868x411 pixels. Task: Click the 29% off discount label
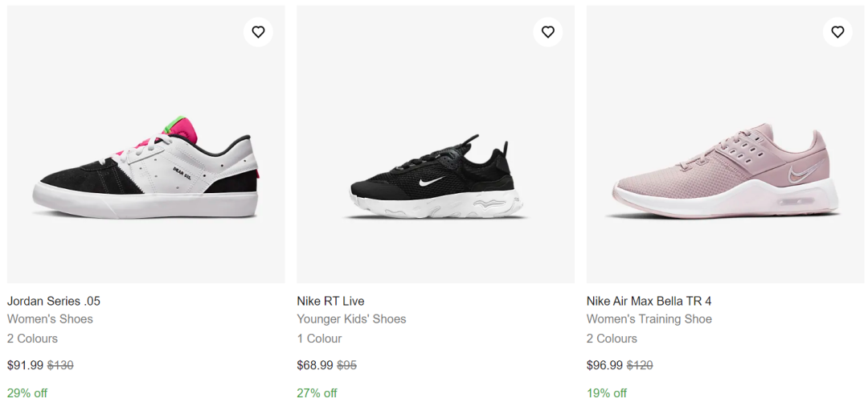(x=27, y=393)
